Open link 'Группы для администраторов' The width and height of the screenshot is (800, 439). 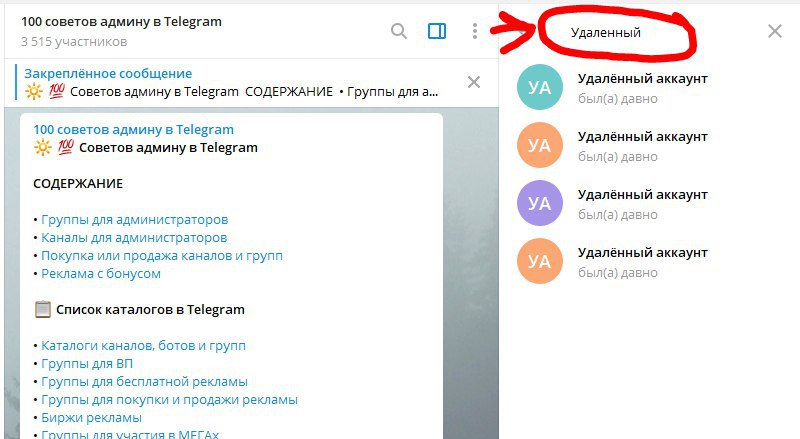click(135, 220)
